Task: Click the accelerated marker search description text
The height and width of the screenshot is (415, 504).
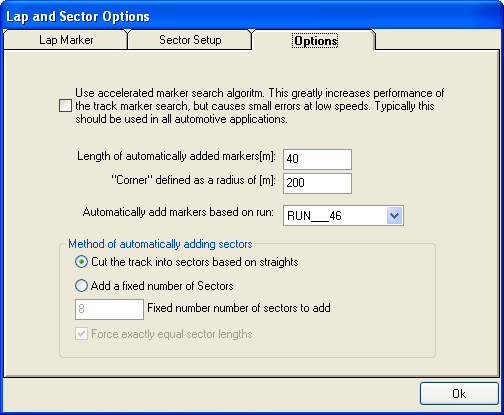Action: [259, 106]
